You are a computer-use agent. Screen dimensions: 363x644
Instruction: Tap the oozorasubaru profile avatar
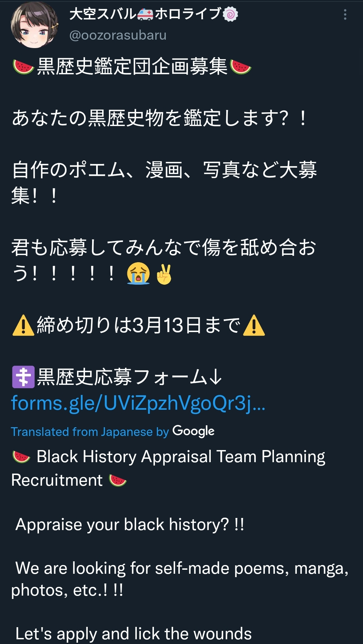pyautogui.click(x=34, y=25)
